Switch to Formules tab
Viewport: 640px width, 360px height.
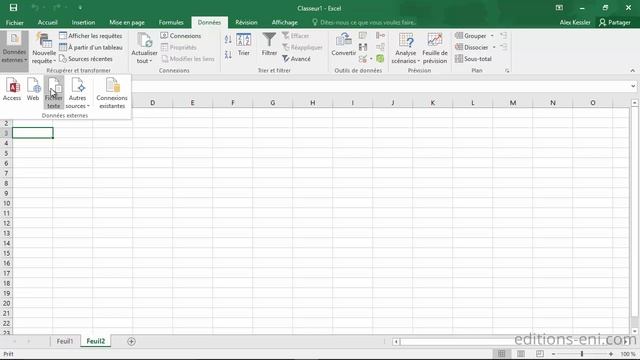pos(171,22)
